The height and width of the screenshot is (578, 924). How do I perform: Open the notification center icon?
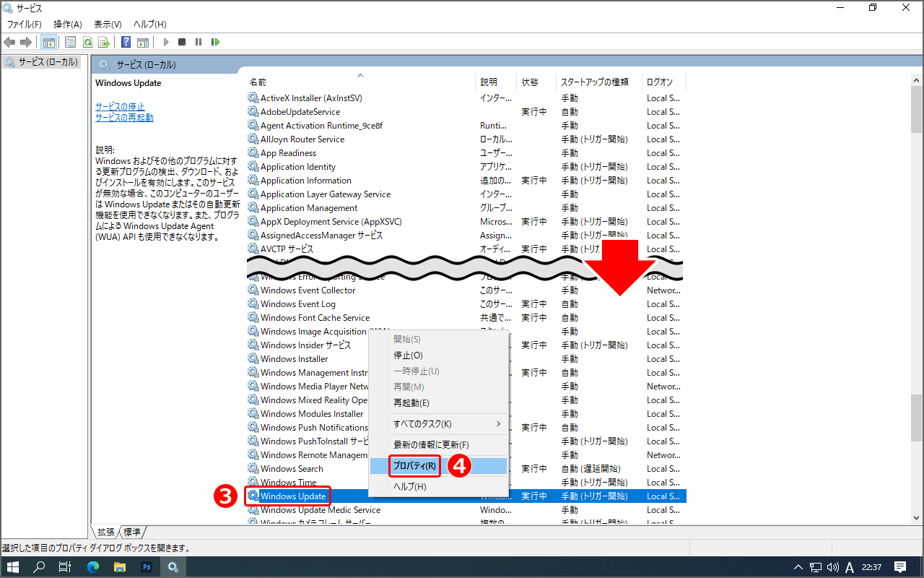(900, 567)
